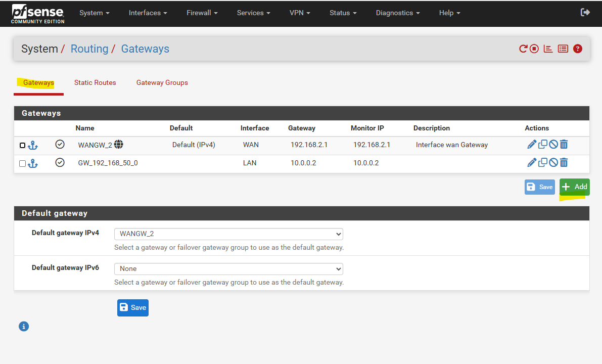The height and width of the screenshot is (364, 602).
Task: Click monitor IP 10.0.0.2 in the LAN row
Action: [x=366, y=163]
